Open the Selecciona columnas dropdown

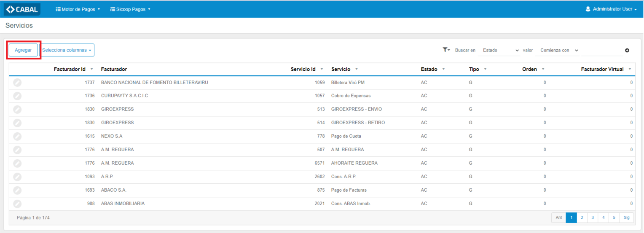pyautogui.click(x=67, y=50)
